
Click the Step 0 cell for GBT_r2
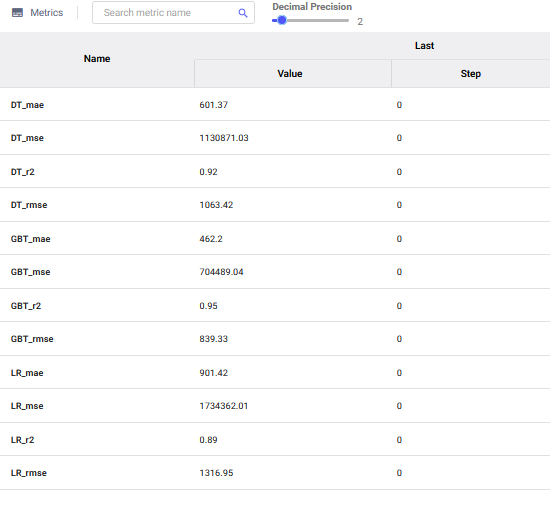click(399, 306)
